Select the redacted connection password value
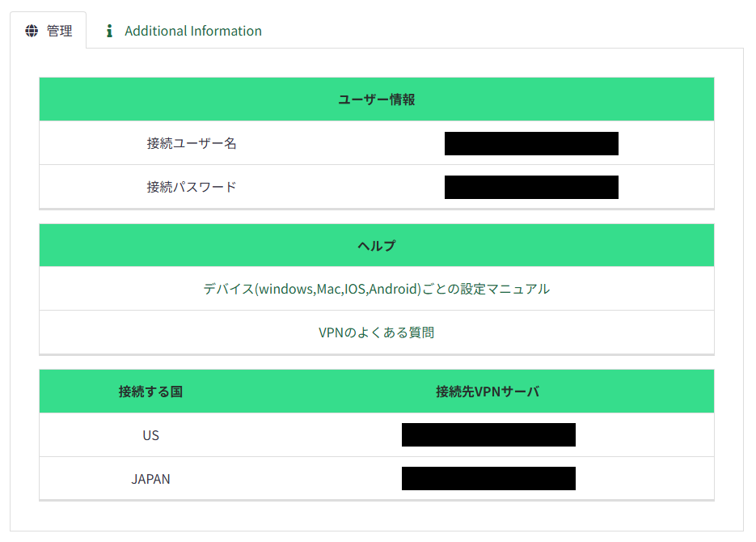The height and width of the screenshot is (542, 756). click(x=531, y=187)
